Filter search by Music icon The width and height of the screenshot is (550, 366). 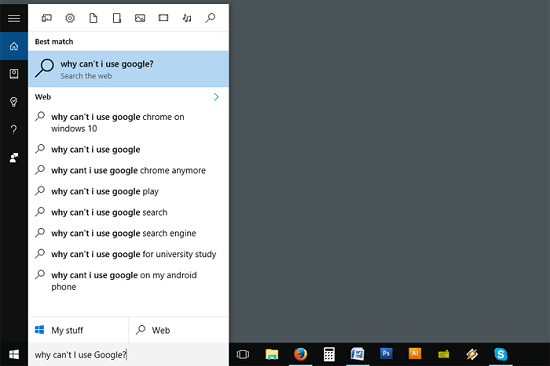point(187,18)
